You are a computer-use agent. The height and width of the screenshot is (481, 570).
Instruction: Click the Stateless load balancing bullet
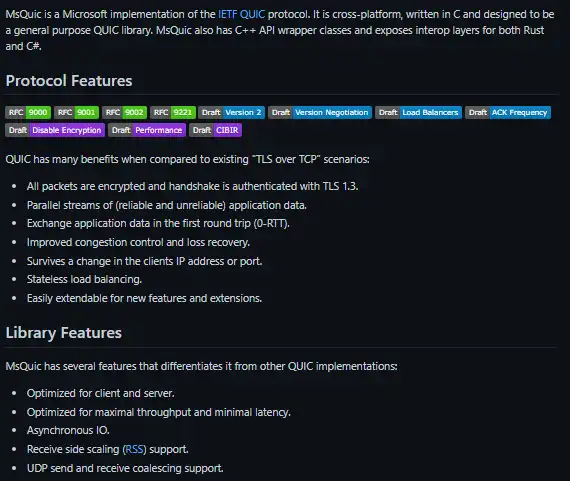[x=84, y=279]
